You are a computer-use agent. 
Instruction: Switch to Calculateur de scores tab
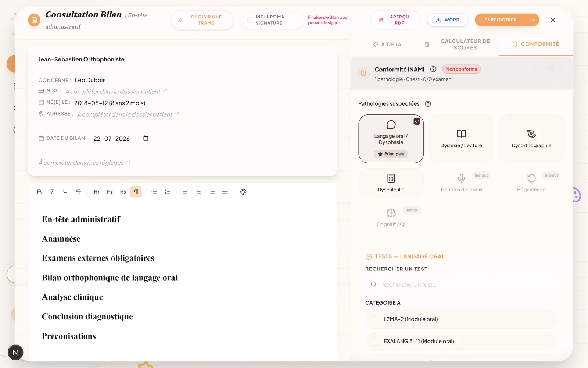tap(458, 45)
